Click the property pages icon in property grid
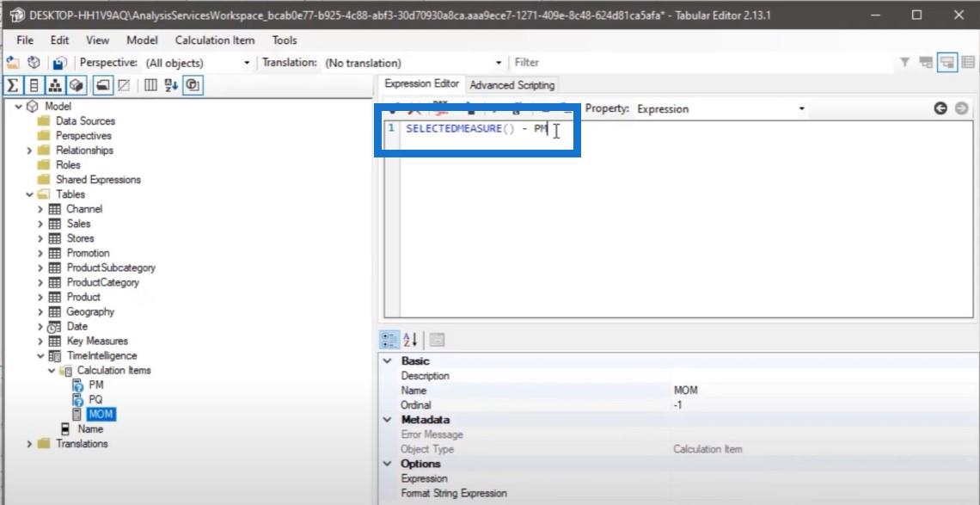This screenshot has width=980, height=505. [437, 340]
